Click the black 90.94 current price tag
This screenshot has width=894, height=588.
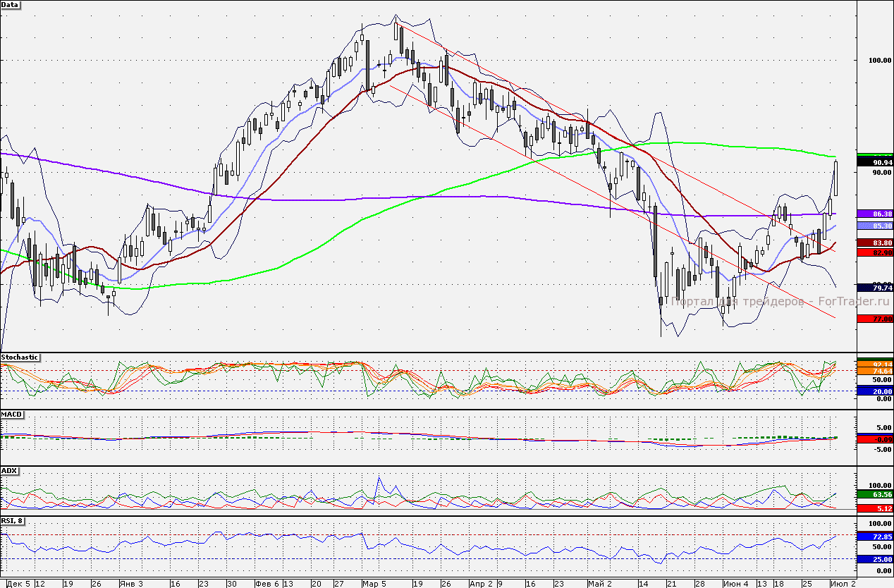coord(874,162)
